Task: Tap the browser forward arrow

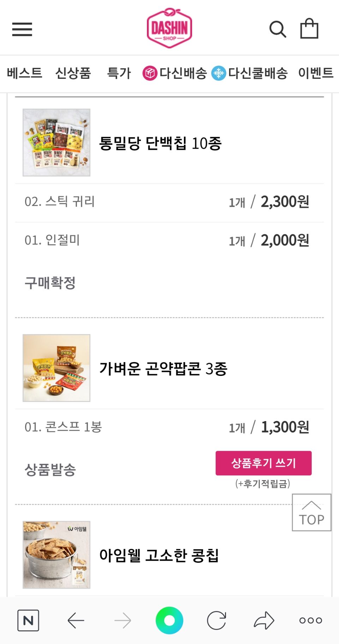Action: [x=123, y=620]
